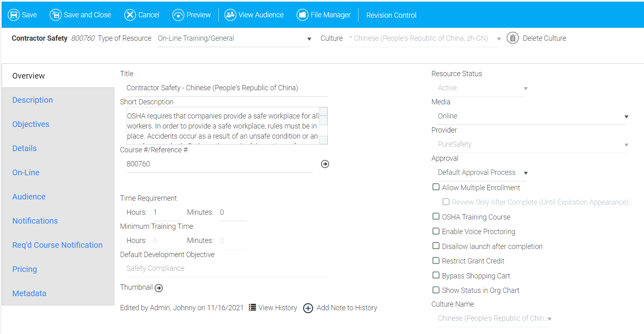This screenshot has width=644, height=334.
Task: Open the Media dropdown
Action: 626,116
